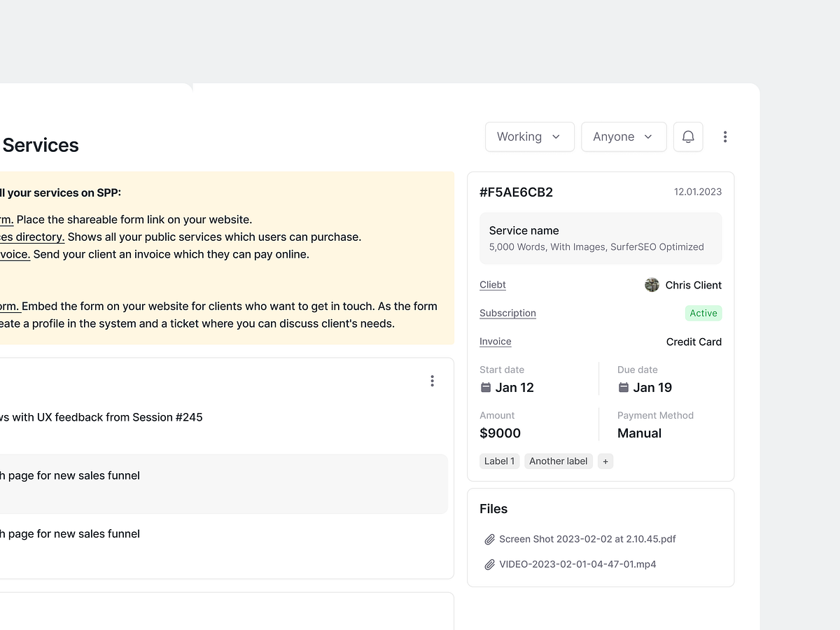The width and height of the screenshot is (840, 630).
Task: Open the Screen Shot 2023-02-02 PDF file
Action: pos(587,539)
